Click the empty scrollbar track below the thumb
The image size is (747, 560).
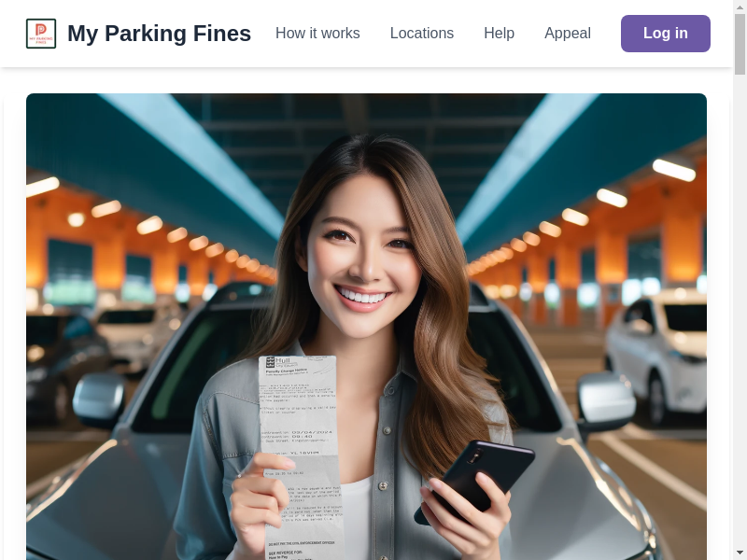740,310
